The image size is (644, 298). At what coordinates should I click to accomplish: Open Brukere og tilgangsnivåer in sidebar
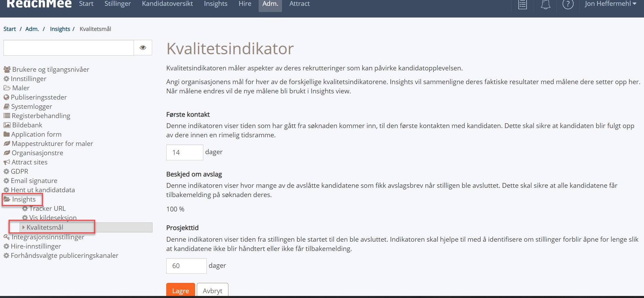click(51, 69)
